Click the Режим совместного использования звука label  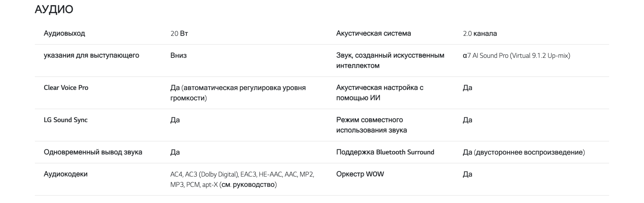(371, 125)
